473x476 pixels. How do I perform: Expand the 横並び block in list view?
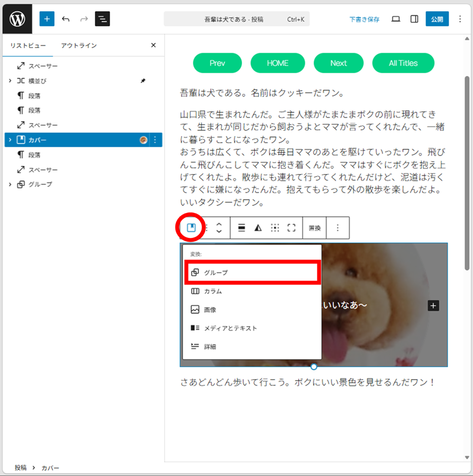(10, 81)
